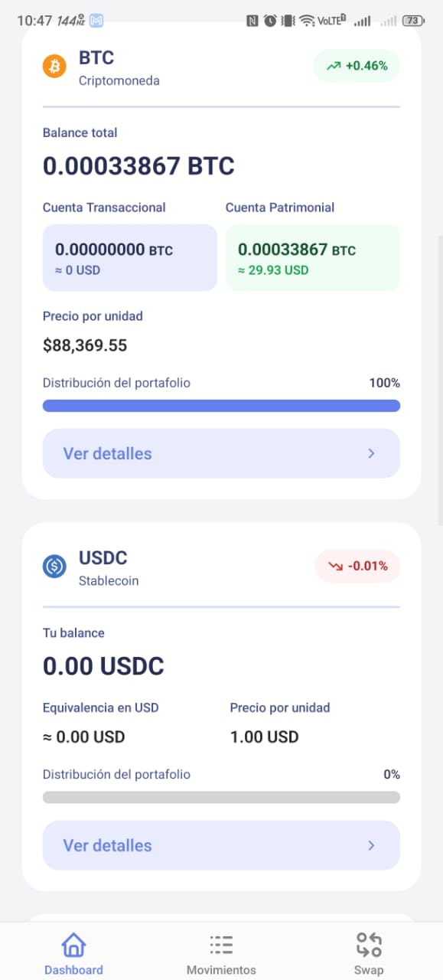Tap the +0.46% BTC change badge

(357, 66)
